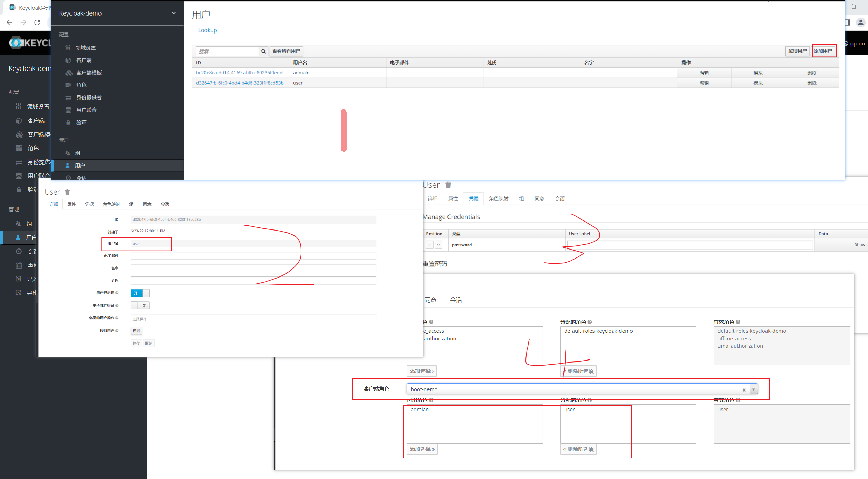Viewport: 868px width, 479px height.
Task: Open the 必需的用户操作 select field
Action: [x=253, y=318]
